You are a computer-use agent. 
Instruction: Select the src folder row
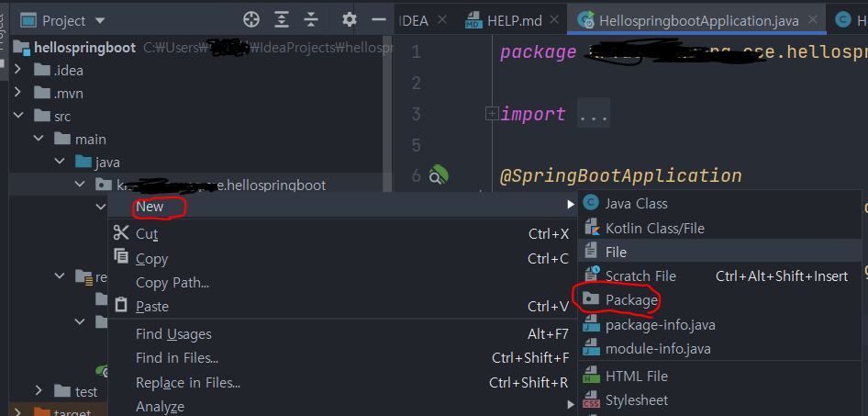coord(201,117)
